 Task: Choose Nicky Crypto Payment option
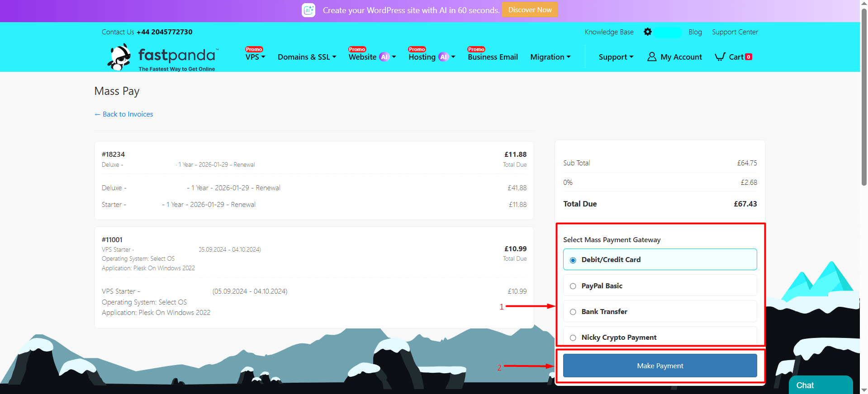point(573,338)
